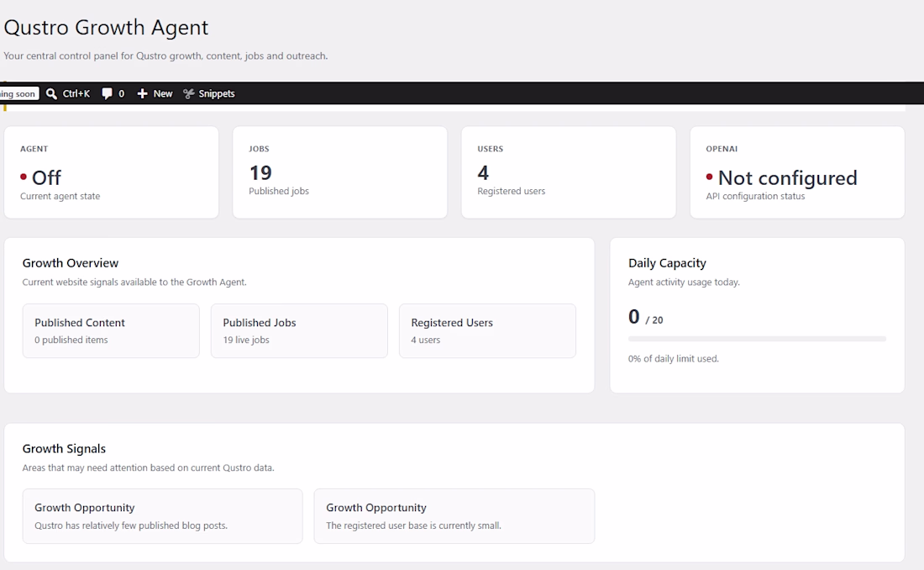The image size is (924, 570).
Task: Click '4 users' text
Action: point(426,340)
